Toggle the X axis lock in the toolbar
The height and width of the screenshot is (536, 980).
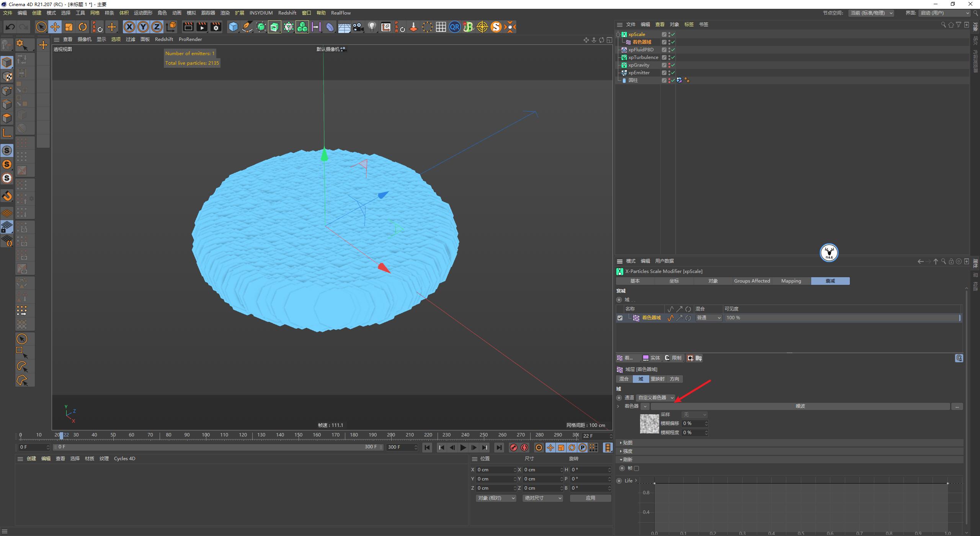tap(129, 27)
